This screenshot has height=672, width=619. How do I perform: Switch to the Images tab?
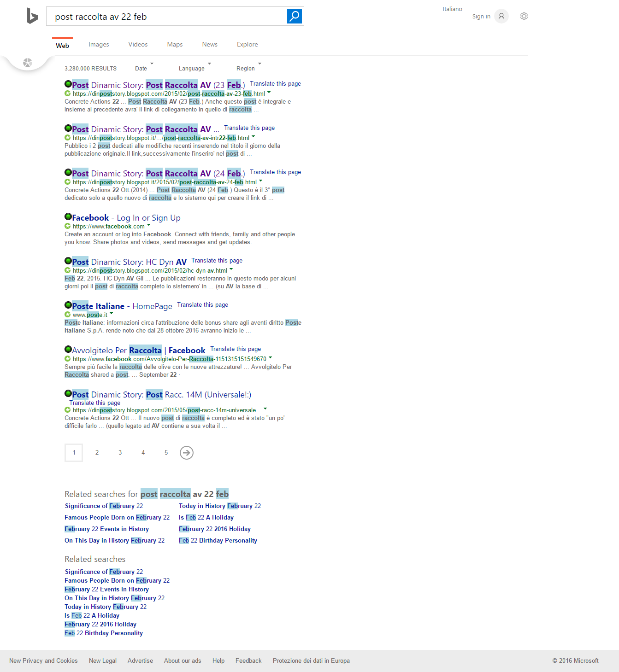pyautogui.click(x=99, y=45)
